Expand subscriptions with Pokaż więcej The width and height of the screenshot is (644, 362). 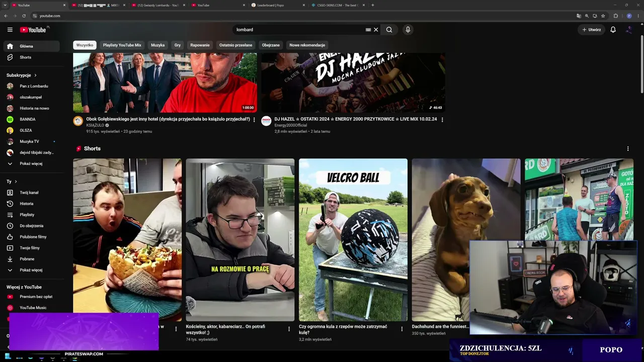click(x=31, y=163)
